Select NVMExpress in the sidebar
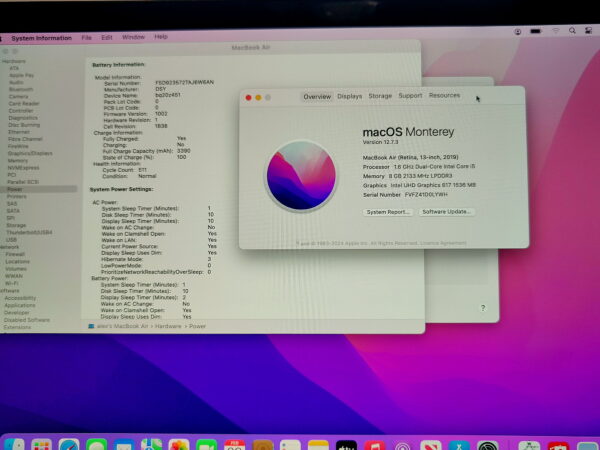 23,168
